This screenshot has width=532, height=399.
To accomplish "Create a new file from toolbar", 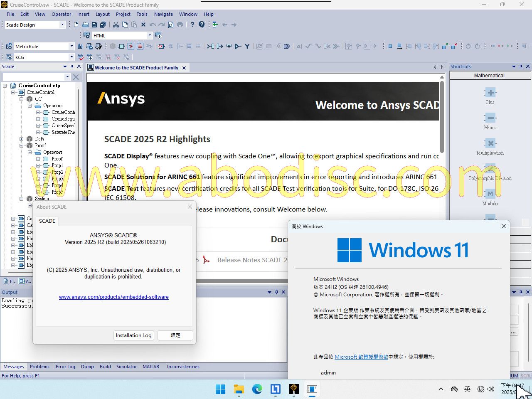I will (76, 25).
